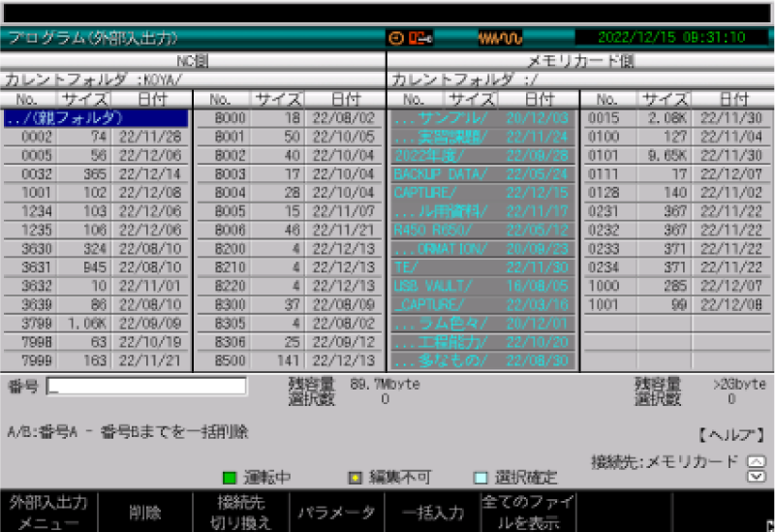Open the ...実習課題/ folder
Screen dimensions: 775x532
coord(482,137)
